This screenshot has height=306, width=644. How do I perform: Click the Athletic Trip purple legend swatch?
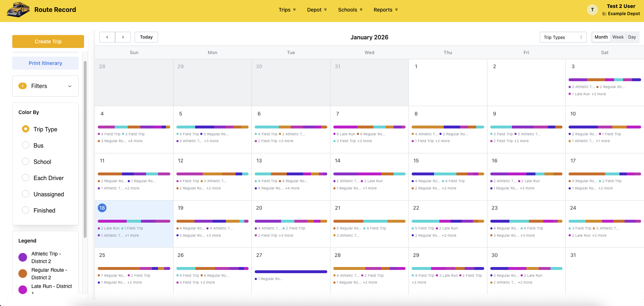tap(23, 257)
